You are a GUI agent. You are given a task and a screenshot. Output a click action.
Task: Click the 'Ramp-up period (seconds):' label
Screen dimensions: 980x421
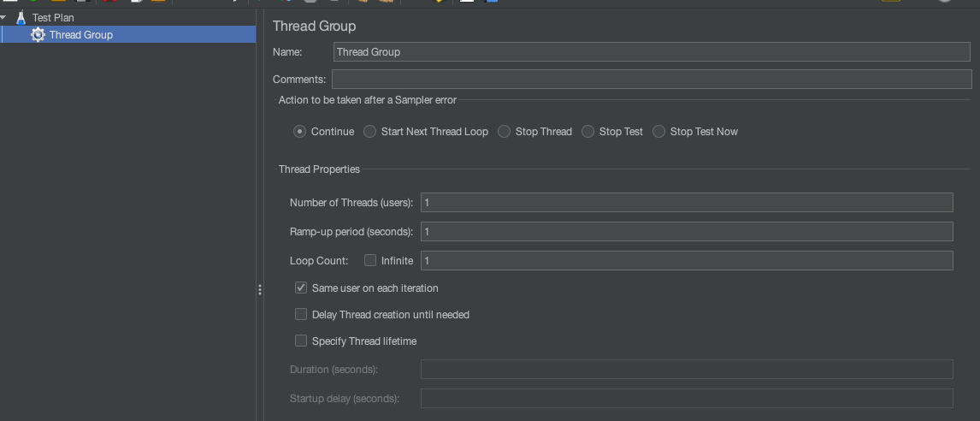pyautogui.click(x=351, y=231)
